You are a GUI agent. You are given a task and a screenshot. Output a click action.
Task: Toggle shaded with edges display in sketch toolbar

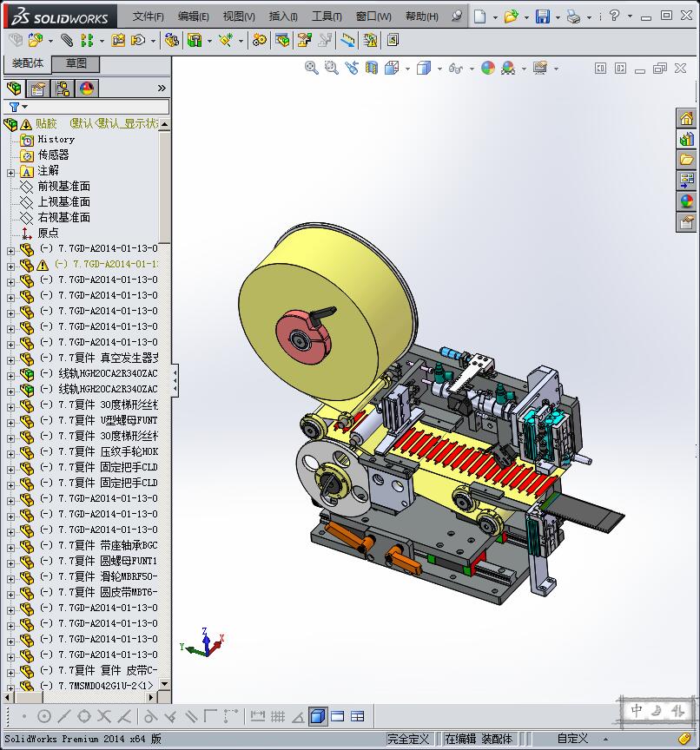click(318, 716)
